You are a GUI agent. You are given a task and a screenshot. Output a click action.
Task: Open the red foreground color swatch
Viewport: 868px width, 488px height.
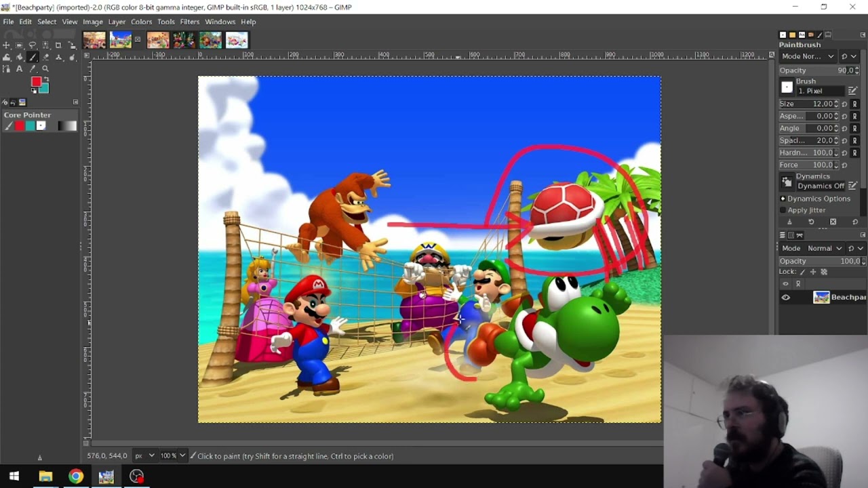[x=36, y=82]
